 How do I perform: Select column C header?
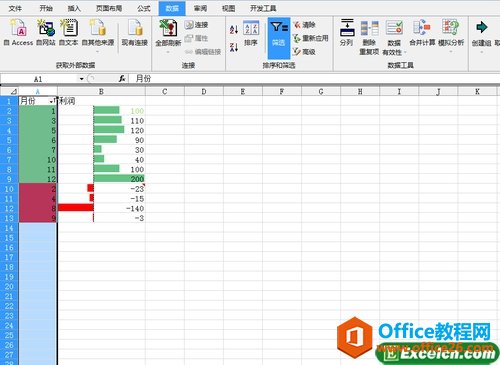pyautogui.click(x=165, y=91)
